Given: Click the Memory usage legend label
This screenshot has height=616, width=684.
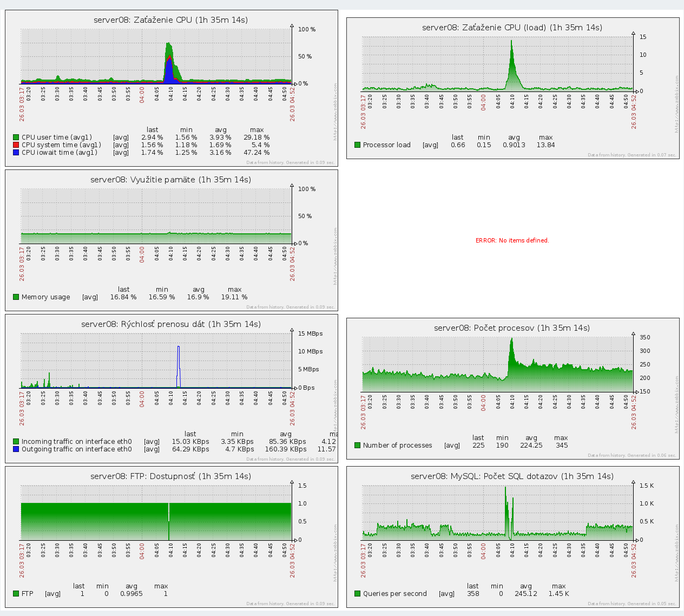Looking at the screenshot, I should 45,297.
